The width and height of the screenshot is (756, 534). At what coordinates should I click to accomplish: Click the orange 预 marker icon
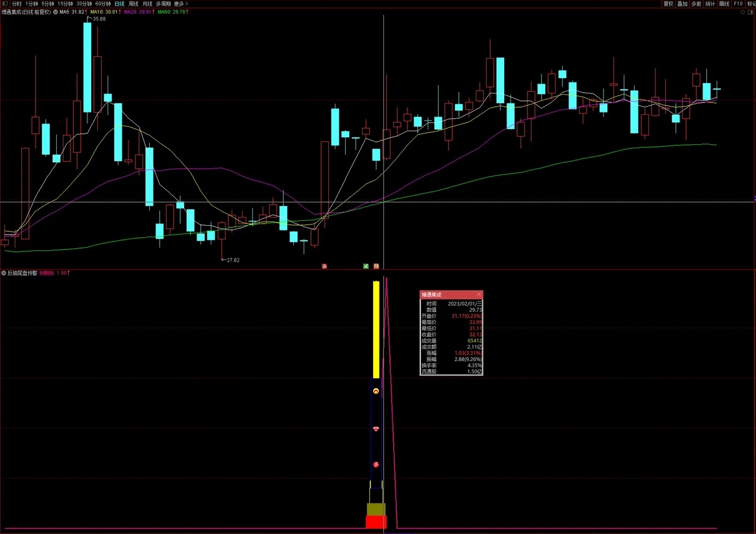[376, 266]
